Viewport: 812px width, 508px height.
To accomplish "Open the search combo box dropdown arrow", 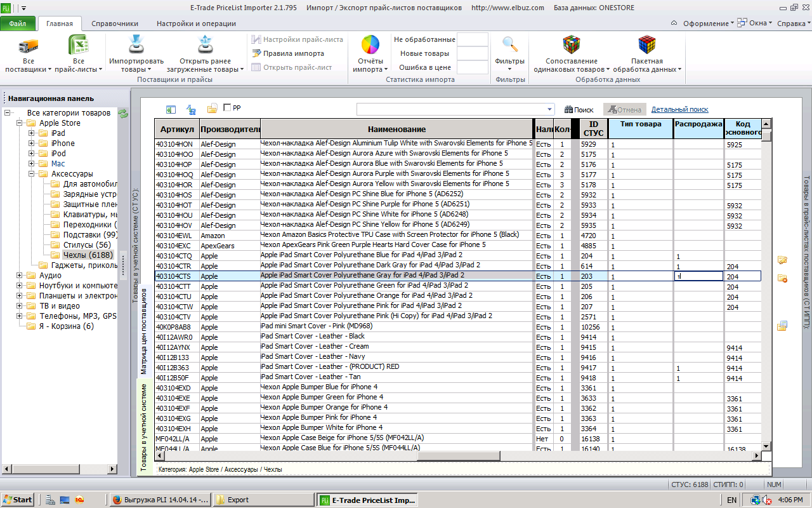I will coord(549,109).
